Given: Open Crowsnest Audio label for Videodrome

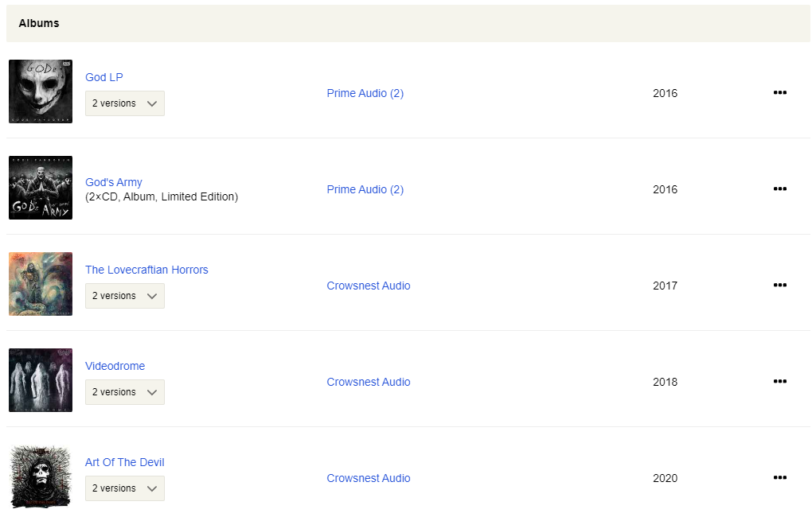Looking at the screenshot, I should click(x=369, y=382).
